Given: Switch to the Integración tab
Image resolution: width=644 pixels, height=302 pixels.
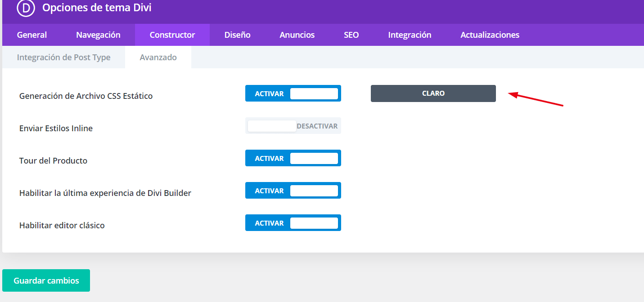Looking at the screenshot, I should (410, 35).
